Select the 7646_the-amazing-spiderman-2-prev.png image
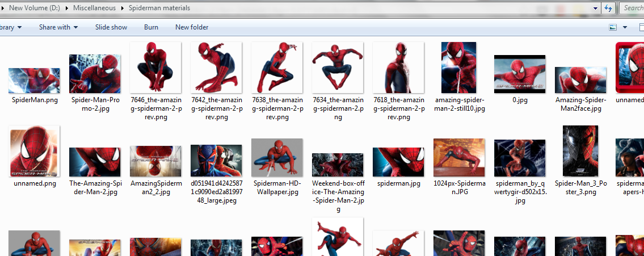The width and height of the screenshot is (644, 256). coord(155,68)
